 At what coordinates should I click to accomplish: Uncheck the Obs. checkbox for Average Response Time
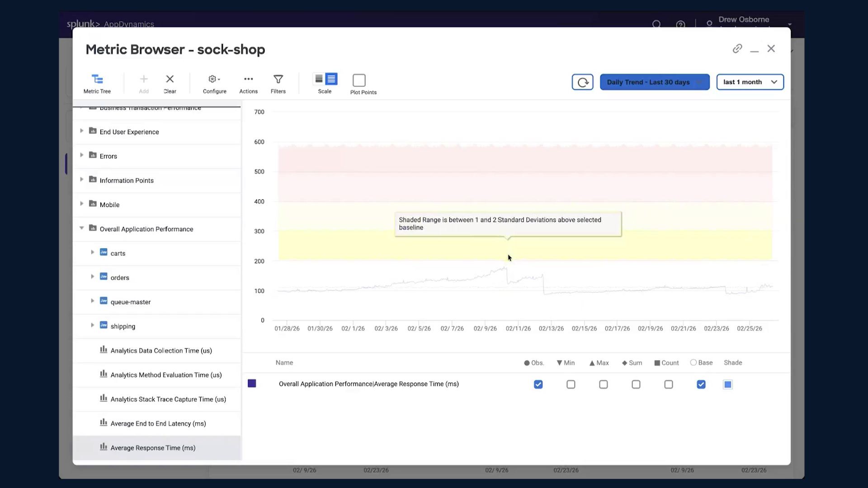[538, 385]
